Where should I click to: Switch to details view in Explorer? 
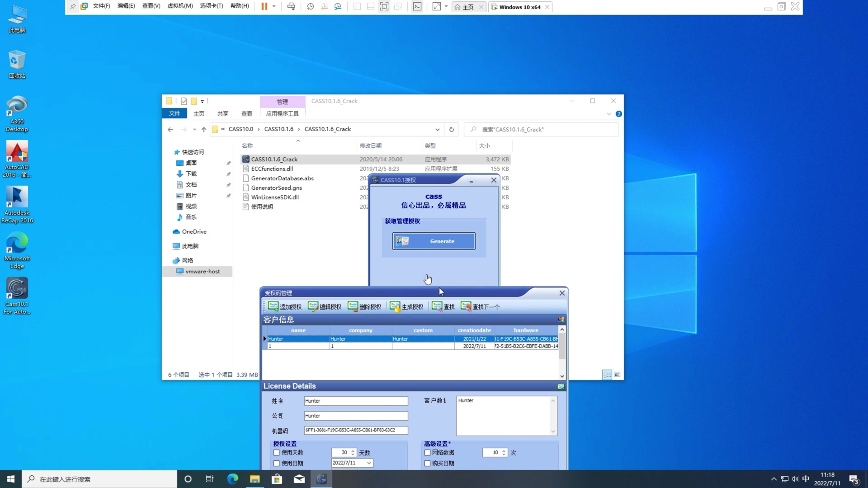607,375
